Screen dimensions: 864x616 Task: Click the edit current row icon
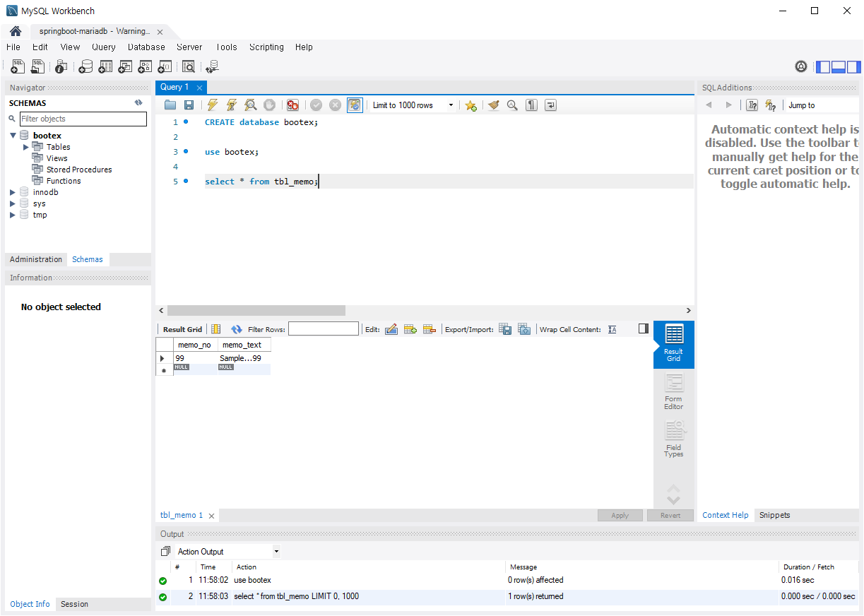(x=391, y=329)
